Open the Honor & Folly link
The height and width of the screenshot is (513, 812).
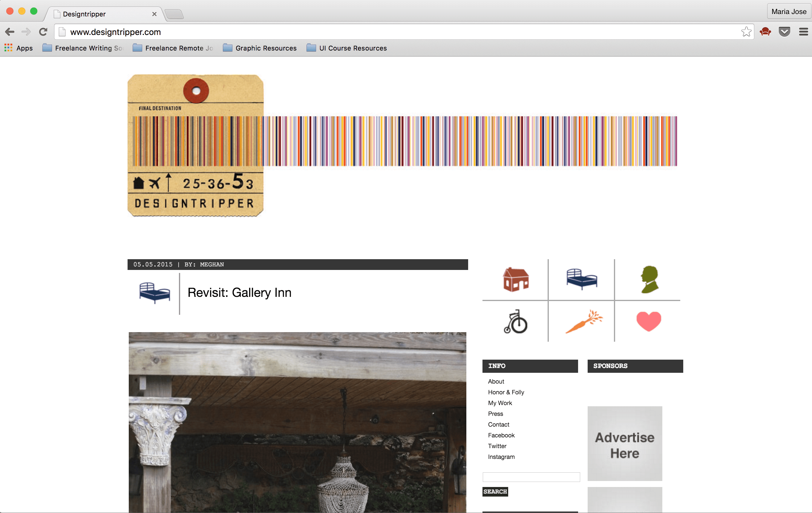(506, 392)
